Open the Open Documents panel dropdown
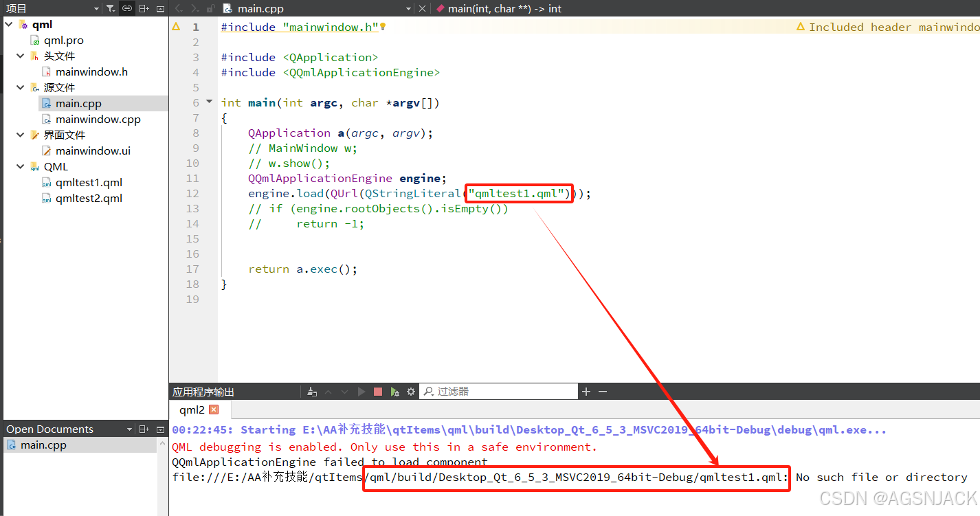 point(131,429)
